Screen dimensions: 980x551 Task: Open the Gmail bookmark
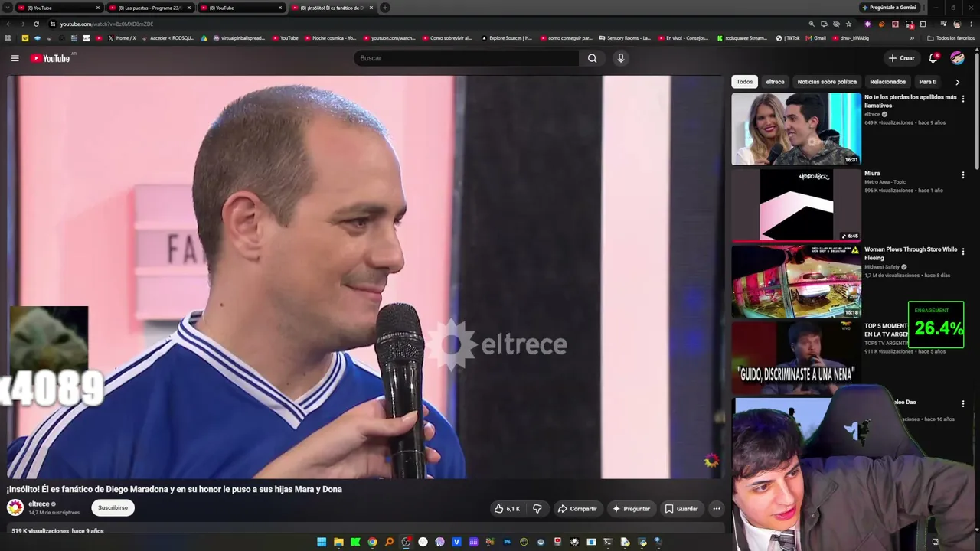click(x=815, y=38)
